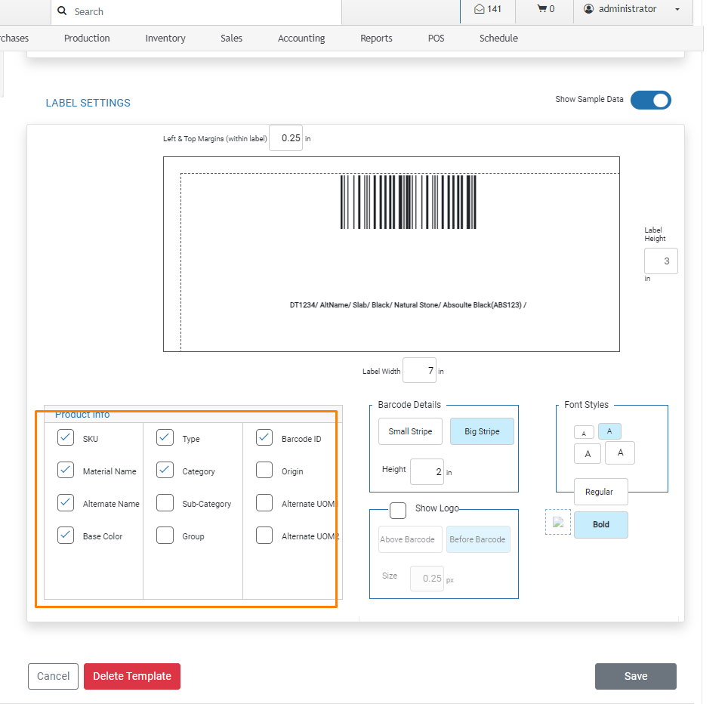728x704 pixels.
Task: Expand the administrator dropdown arrow
Action: pos(677,9)
